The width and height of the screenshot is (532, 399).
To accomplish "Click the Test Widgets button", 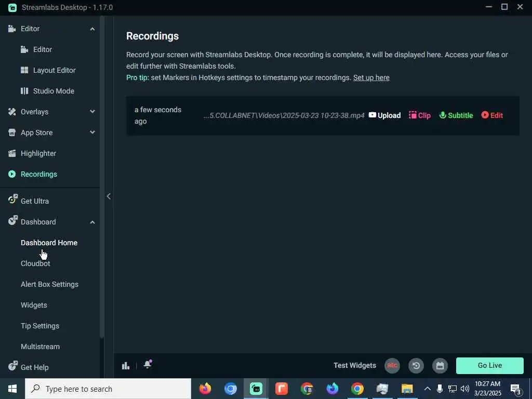I will [x=354, y=365].
